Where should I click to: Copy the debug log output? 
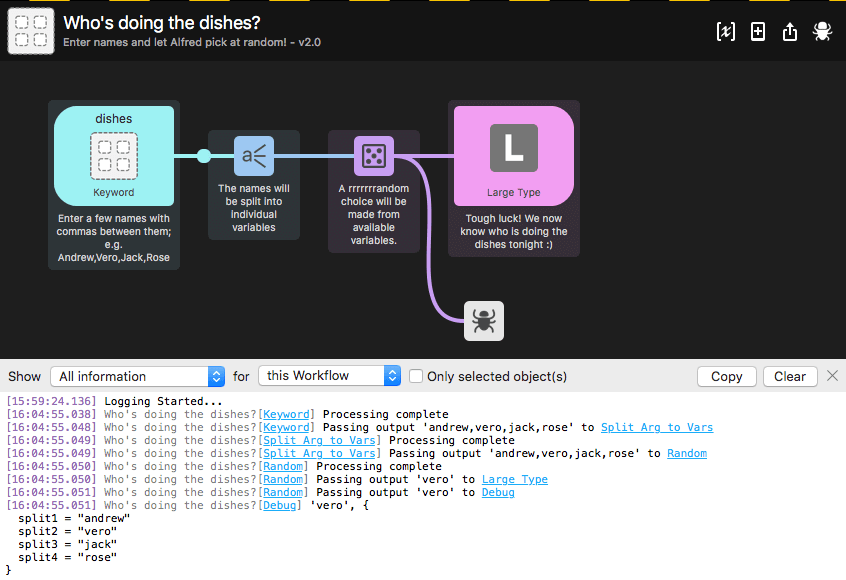[x=726, y=376]
